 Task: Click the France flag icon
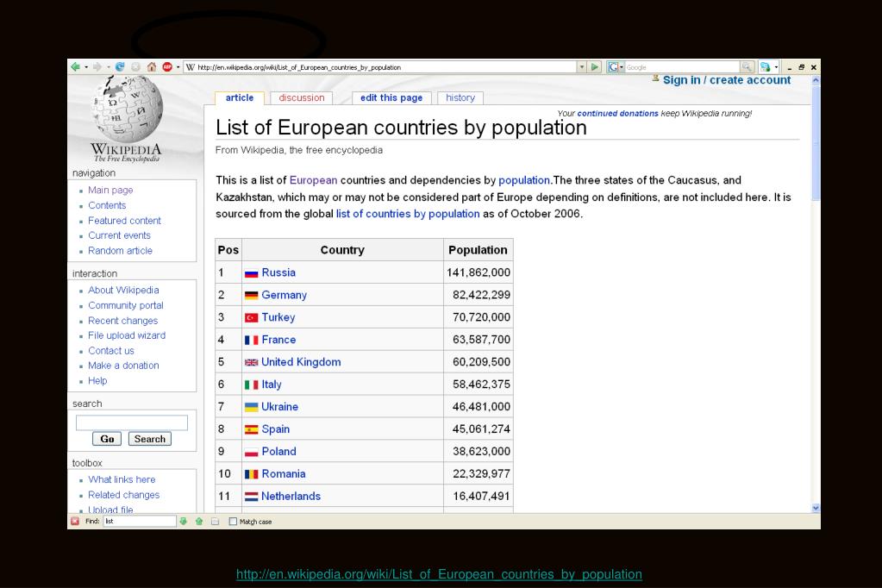point(252,341)
